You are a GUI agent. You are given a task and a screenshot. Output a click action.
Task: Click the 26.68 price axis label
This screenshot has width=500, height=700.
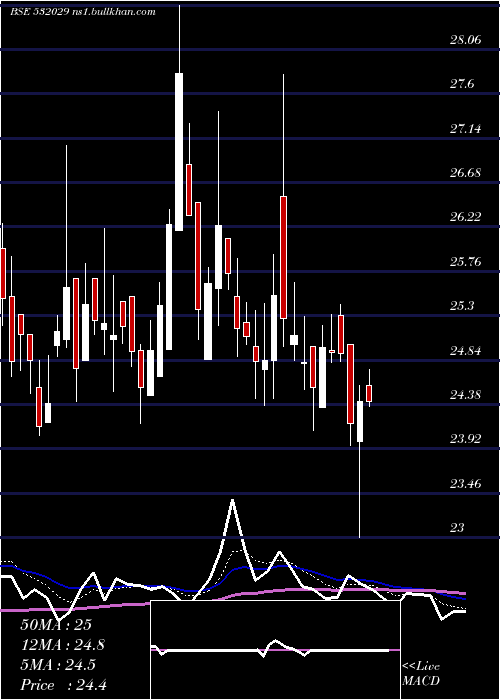tap(465, 173)
